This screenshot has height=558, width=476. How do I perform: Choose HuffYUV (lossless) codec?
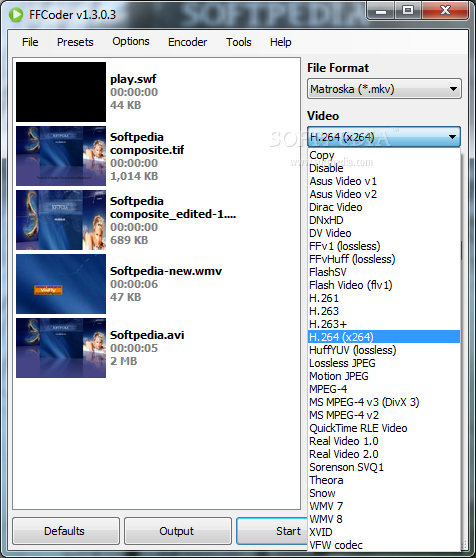(384, 350)
